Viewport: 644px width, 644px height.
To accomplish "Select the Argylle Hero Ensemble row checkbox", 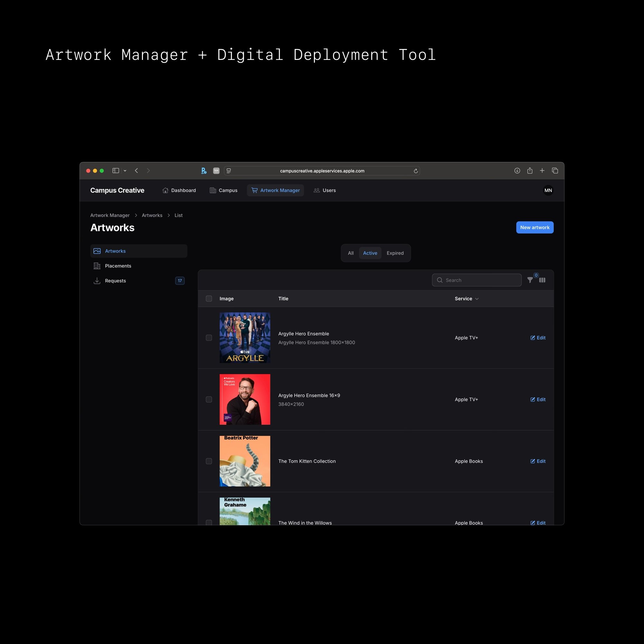I will (209, 338).
